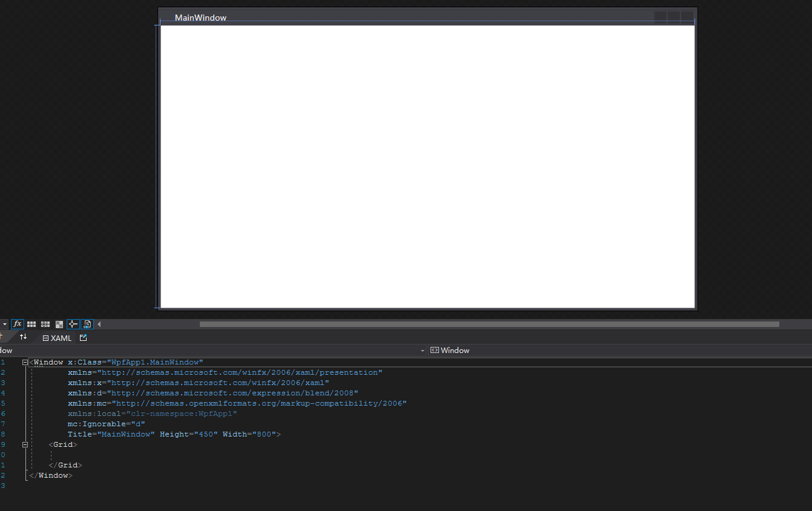The image size is (812, 511).
Task: Collapse the Grid element in the XAML editor
Action: point(25,444)
